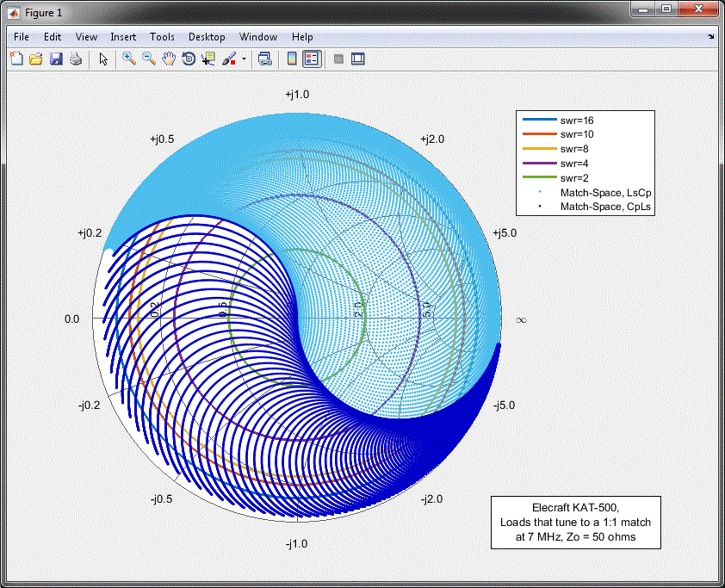Toggle the Insert Colorbar button
Image resolution: width=725 pixels, height=588 pixels.
[x=292, y=59]
